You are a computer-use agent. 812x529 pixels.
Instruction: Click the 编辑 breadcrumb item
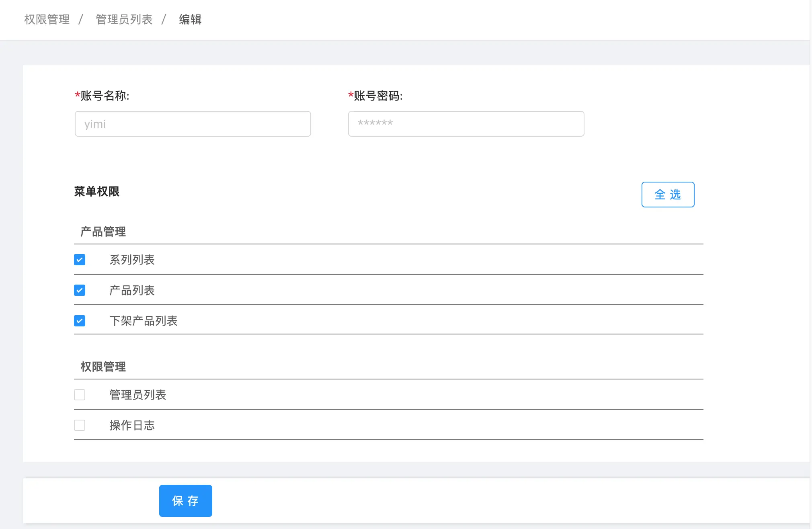190,19
